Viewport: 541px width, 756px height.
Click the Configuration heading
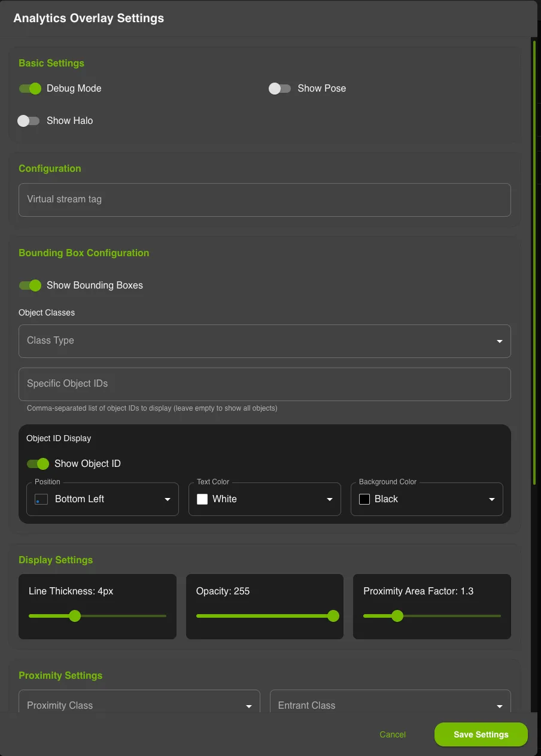[50, 169]
